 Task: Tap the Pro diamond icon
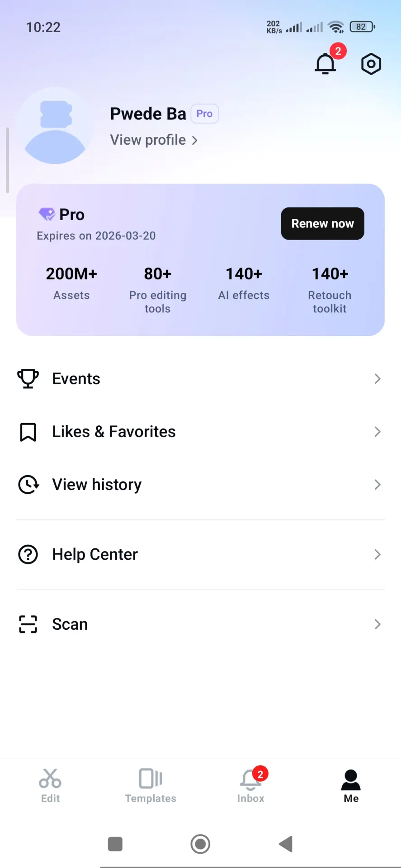pyautogui.click(x=47, y=214)
